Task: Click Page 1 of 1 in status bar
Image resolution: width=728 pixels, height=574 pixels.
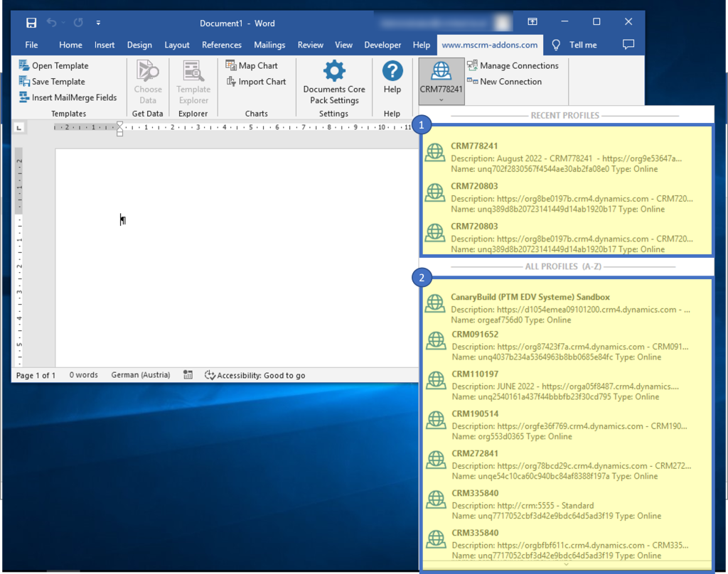Action: pyautogui.click(x=36, y=375)
